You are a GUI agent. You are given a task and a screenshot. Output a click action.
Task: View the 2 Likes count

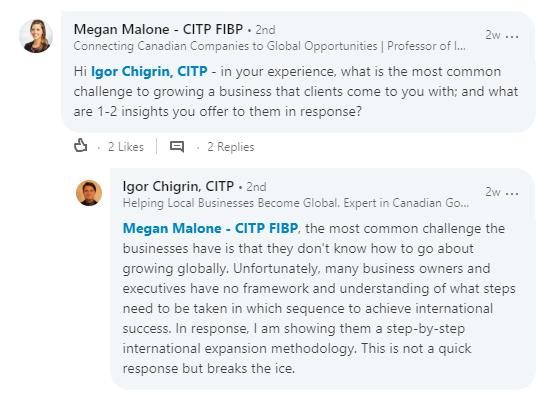(126, 147)
